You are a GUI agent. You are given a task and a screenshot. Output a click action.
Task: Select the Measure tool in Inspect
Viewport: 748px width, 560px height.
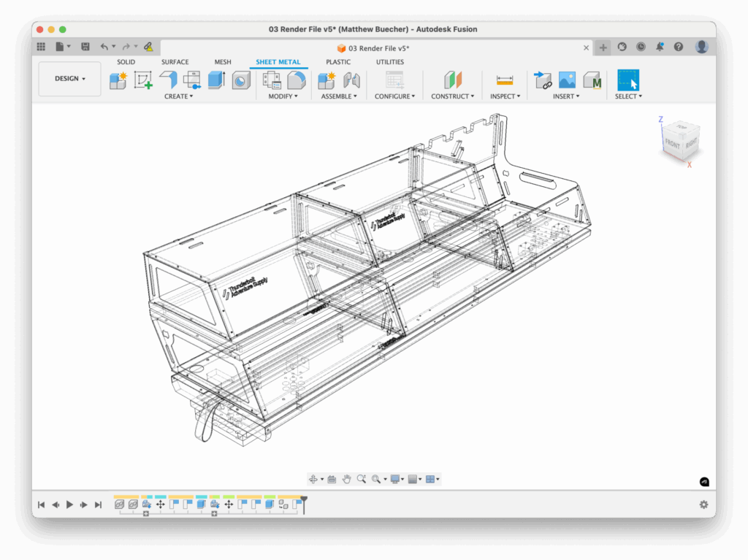[504, 80]
